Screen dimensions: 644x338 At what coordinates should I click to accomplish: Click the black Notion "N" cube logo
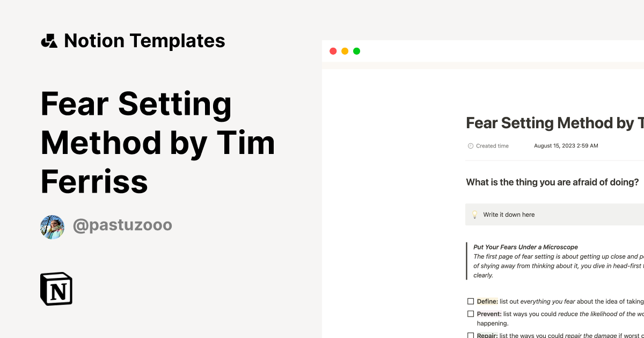(56, 289)
